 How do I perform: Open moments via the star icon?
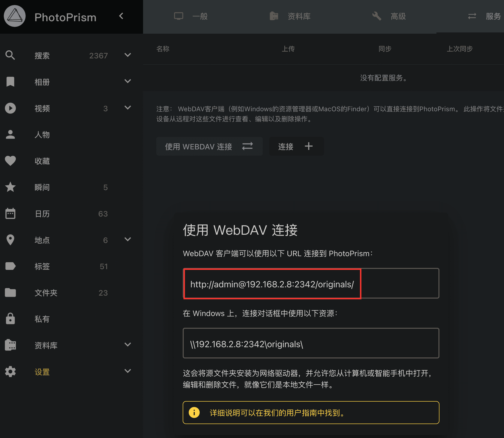pos(10,187)
